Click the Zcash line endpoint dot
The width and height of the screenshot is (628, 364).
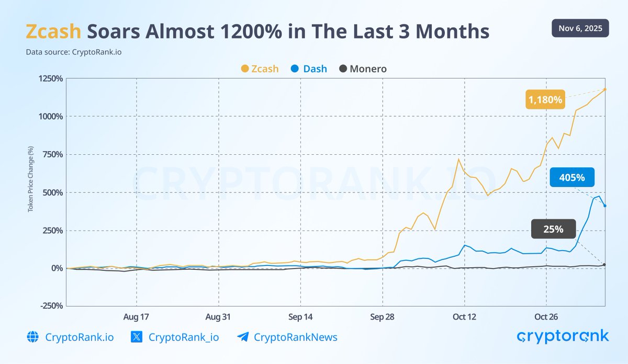tap(605, 89)
